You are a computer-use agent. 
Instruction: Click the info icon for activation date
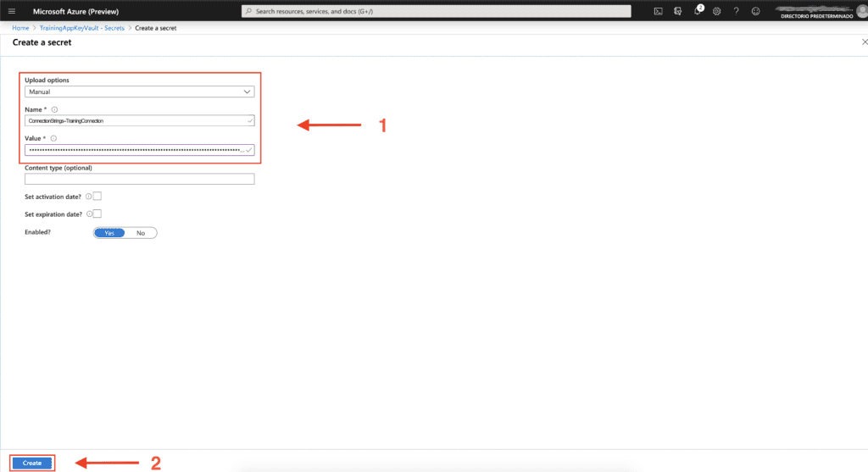pos(88,197)
